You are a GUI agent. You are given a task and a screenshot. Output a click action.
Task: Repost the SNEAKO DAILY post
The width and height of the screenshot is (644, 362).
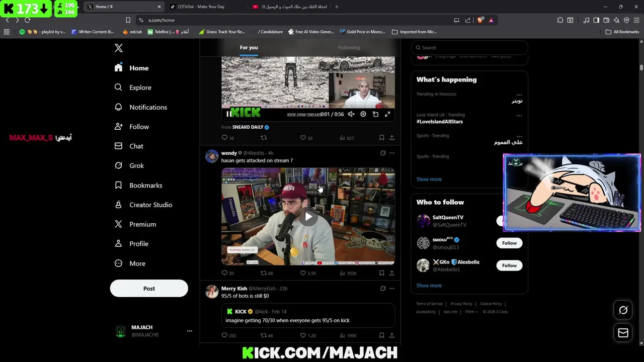click(x=263, y=138)
